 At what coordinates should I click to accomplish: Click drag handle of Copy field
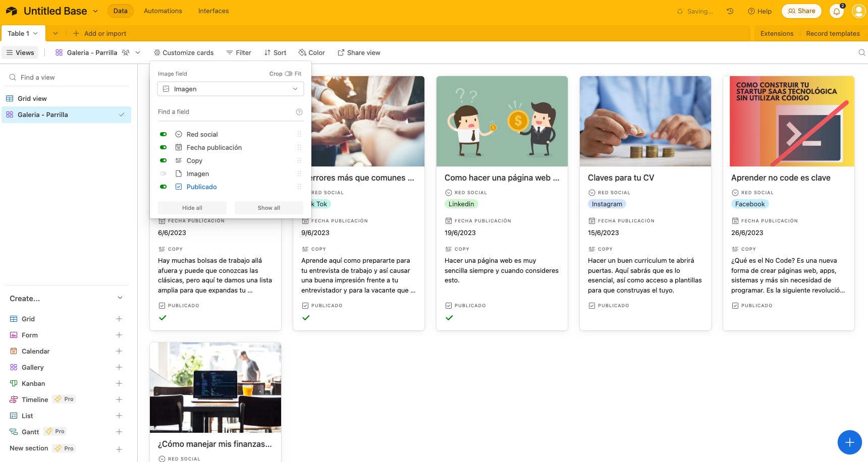point(299,160)
